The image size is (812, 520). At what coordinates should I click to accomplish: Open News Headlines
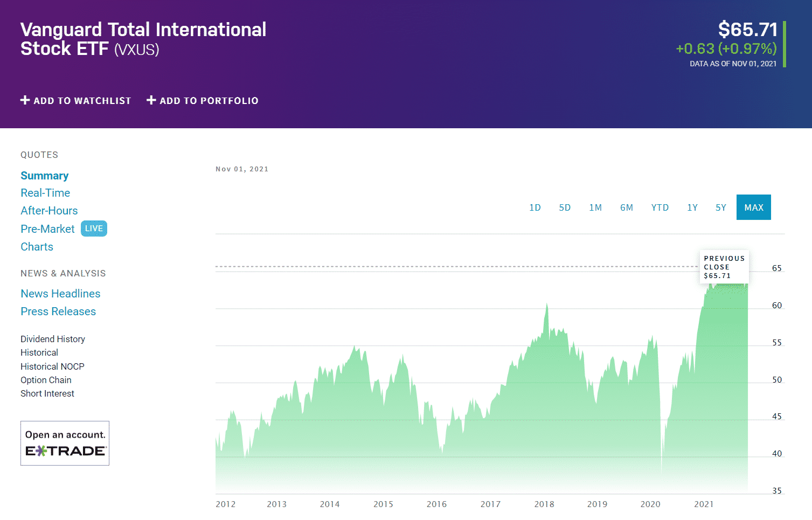click(x=60, y=294)
